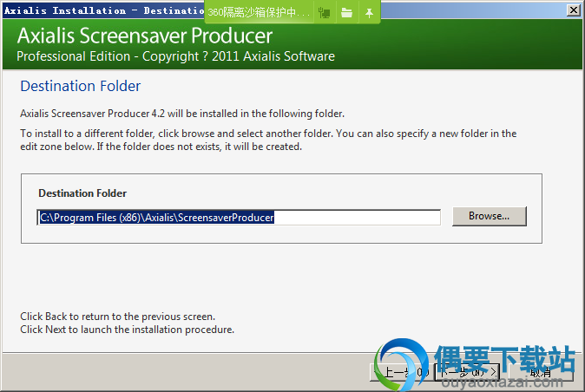
Task: Click the 360 sandbox computer icon
Action: [325, 13]
